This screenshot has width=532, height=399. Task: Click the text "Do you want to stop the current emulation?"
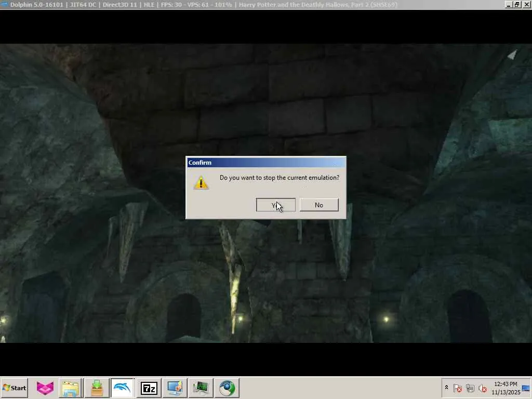(x=280, y=178)
